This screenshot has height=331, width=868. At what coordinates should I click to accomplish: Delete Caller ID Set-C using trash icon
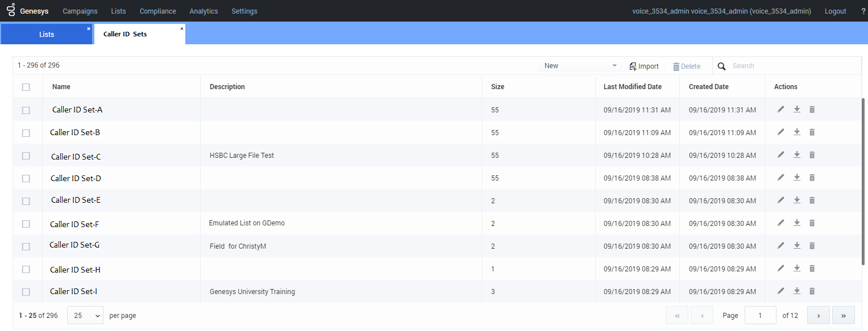(x=812, y=155)
